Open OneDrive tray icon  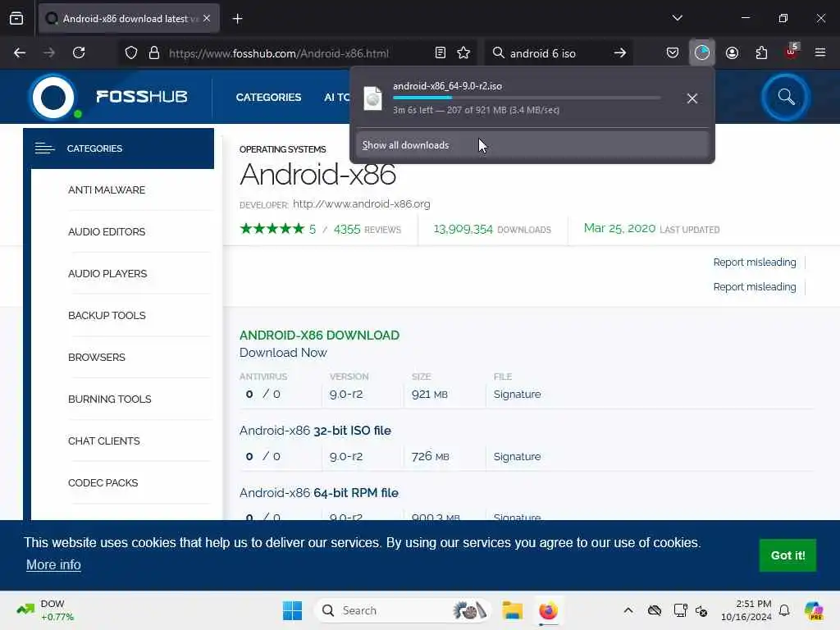[x=654, y=610]
